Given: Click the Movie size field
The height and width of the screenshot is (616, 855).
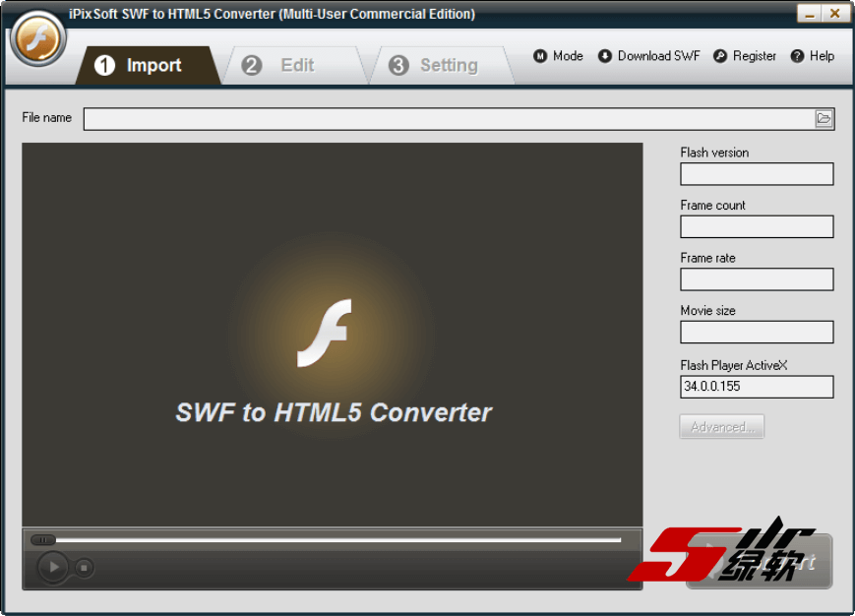Looking at the screenshot, I should point(756,333).
